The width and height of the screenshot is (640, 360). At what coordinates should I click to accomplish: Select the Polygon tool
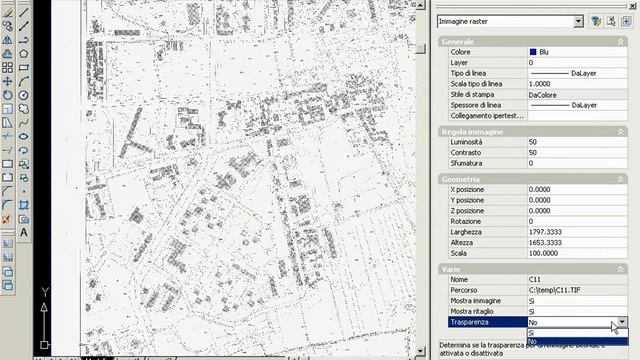pyautogui.click(x=24, y=53)
